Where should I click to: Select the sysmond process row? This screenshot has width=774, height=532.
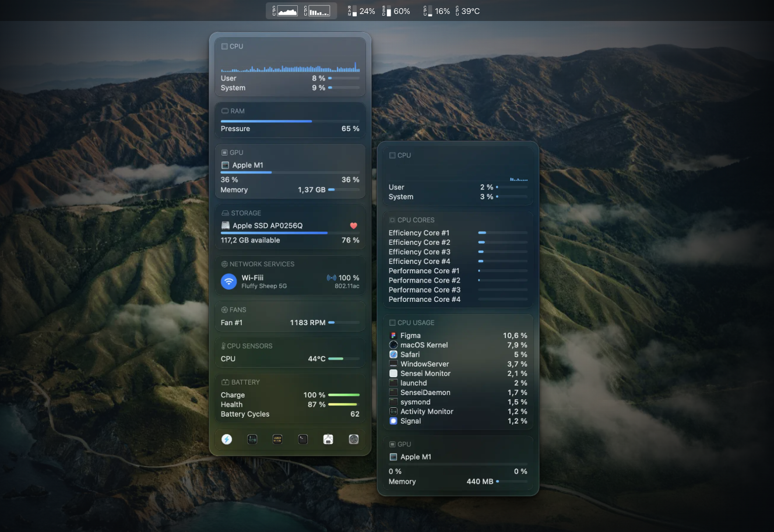click(x=458, y=402)
